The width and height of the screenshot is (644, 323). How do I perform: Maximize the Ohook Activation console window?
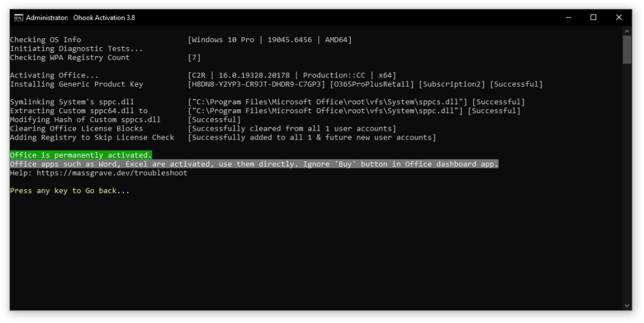pyautogui.click(x=593, y=18)
